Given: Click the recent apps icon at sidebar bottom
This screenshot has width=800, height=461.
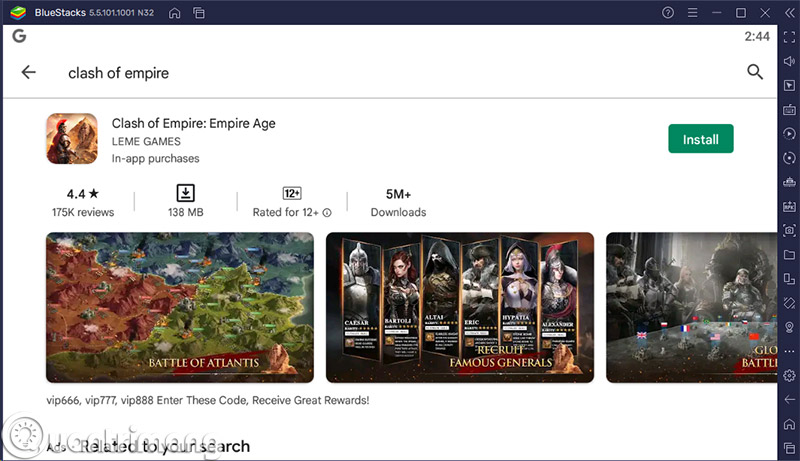Looking at the screenshot, I should coord(789,448).
